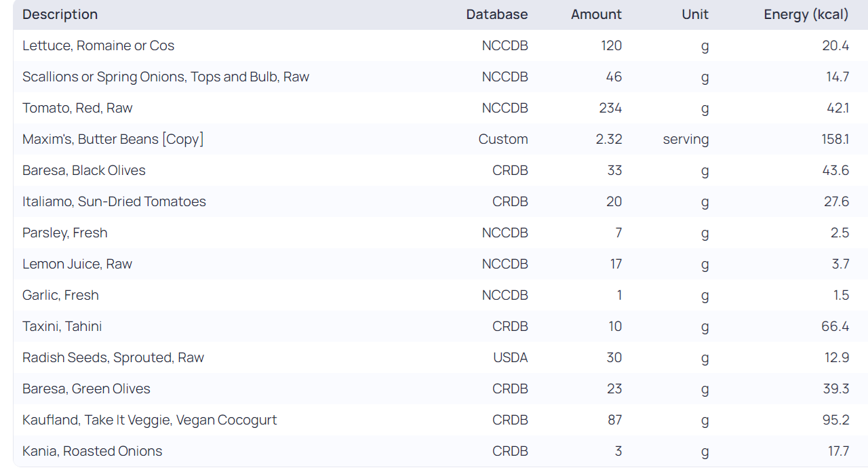Image resolution: width=868 pixels, height=472 pixels.
Task: Click the 2.32 amount for Butter Beans
Action: point(609,139)
